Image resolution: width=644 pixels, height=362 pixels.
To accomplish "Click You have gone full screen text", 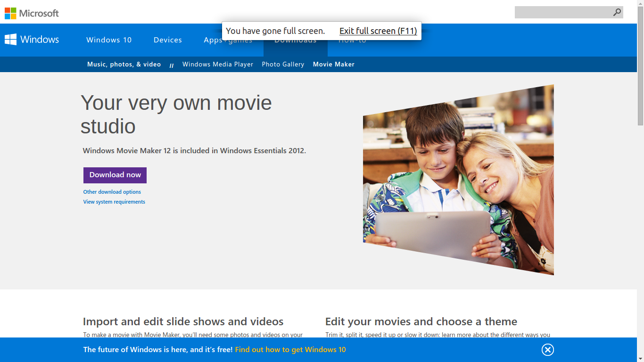I will [275, 31].
